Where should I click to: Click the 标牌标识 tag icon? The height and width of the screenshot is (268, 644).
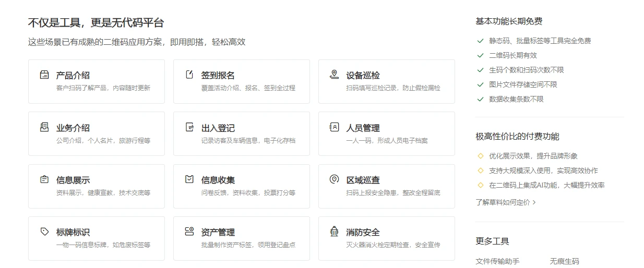pyautogui.click(x=44, y=232)
